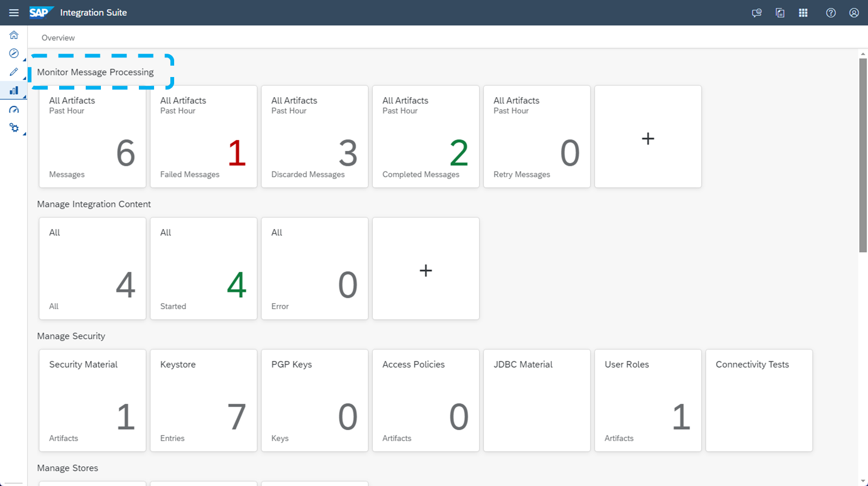Viewport: 868px width, 486px height.
Task: Click the "Manage Integration Content" heading
Action: (x=94, y=204)
